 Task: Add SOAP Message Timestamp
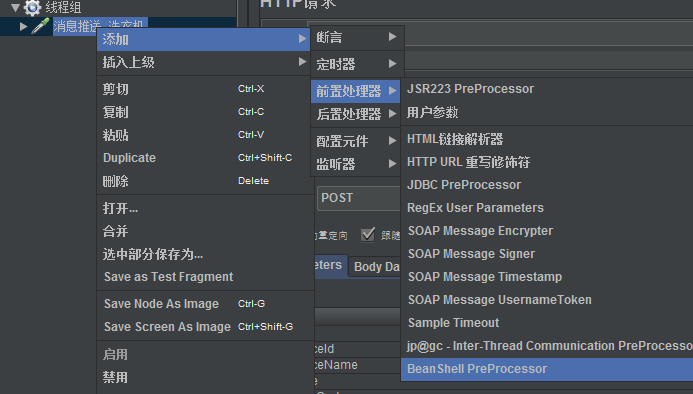(547, 277)
